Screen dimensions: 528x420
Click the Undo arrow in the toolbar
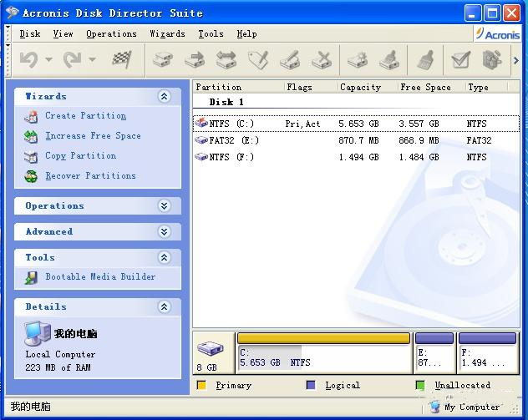click(28, 59)
